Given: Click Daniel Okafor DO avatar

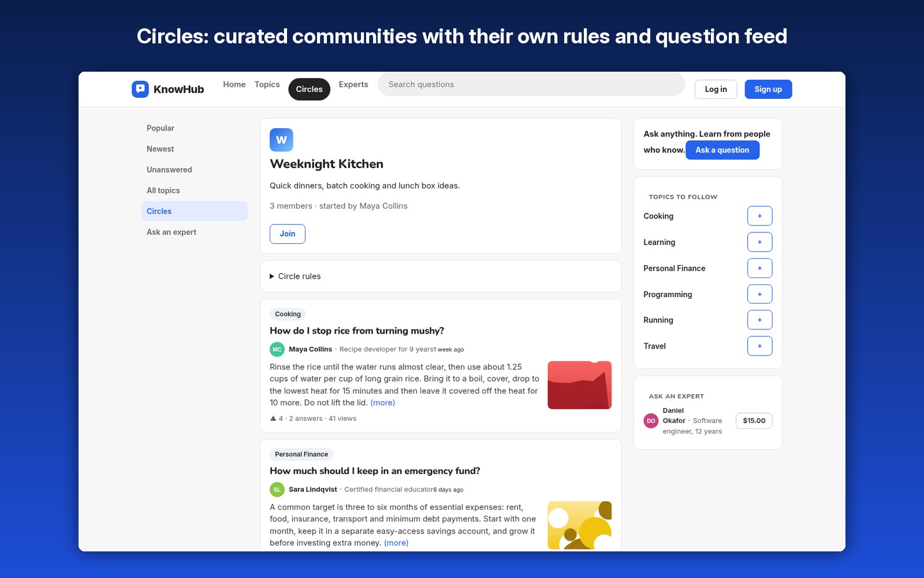Looking at the screenshot, I should tap(651, 421).
